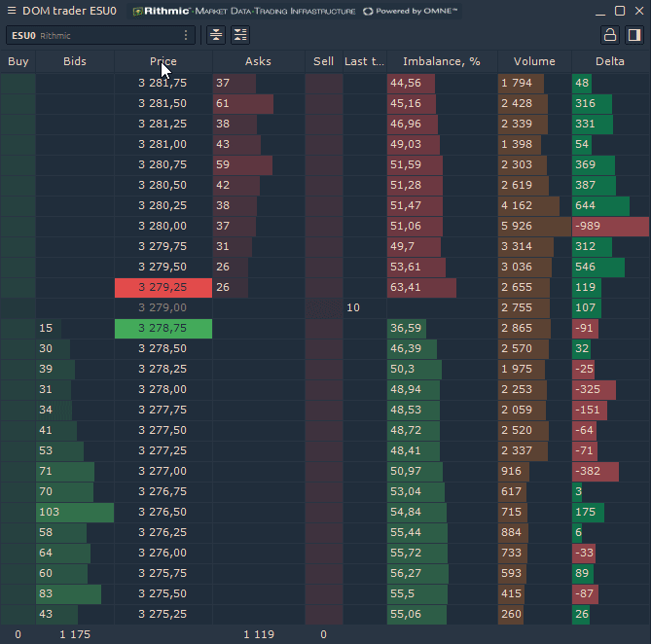Select the ESU0 Rithmic symbol field
This screenshot has width=651, height=644.
100,35
